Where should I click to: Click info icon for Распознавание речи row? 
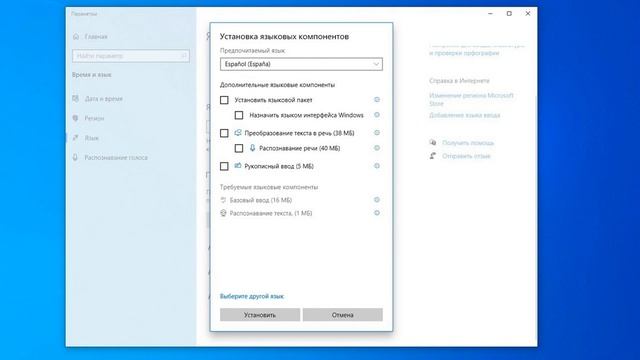click(377, 148)
